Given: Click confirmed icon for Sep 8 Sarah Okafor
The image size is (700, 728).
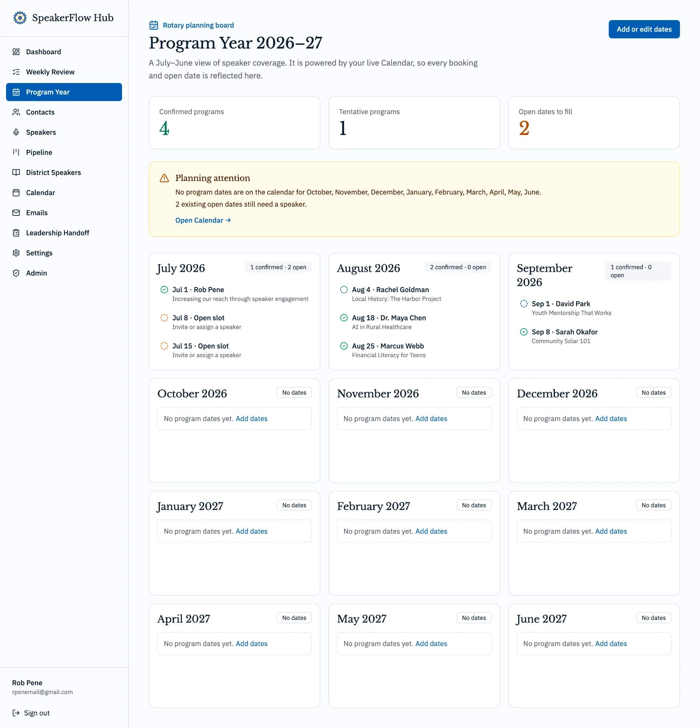Looking at the screenshot, I should (523, 332).
